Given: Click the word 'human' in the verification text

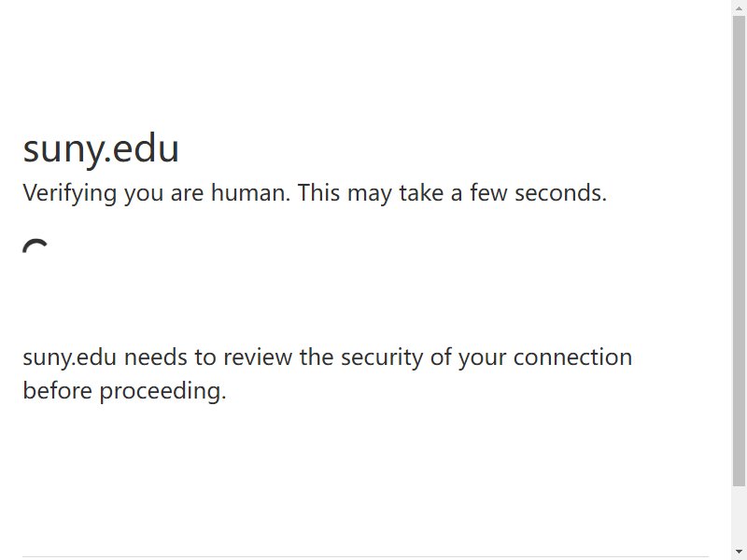Looking at the screenshot, I should [249, 193].
